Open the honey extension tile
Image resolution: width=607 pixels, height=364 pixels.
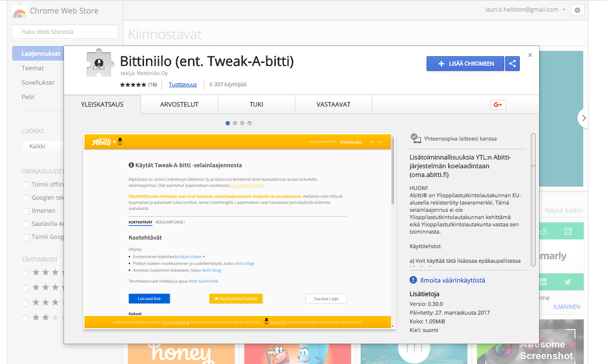coord(181,354)
